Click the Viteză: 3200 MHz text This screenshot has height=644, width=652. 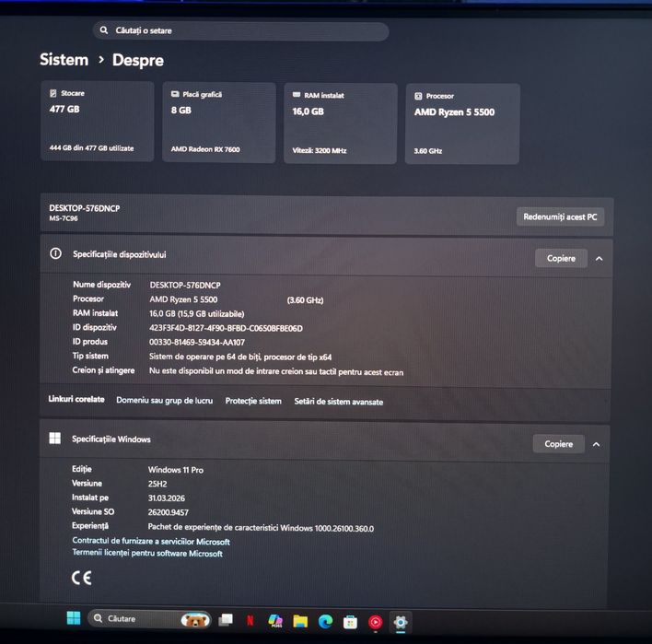320,150
